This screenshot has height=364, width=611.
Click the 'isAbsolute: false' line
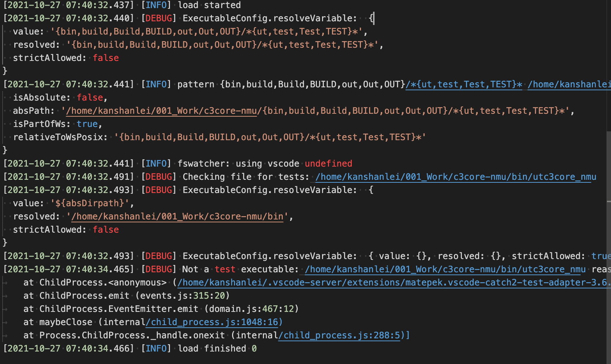point(60,98)
